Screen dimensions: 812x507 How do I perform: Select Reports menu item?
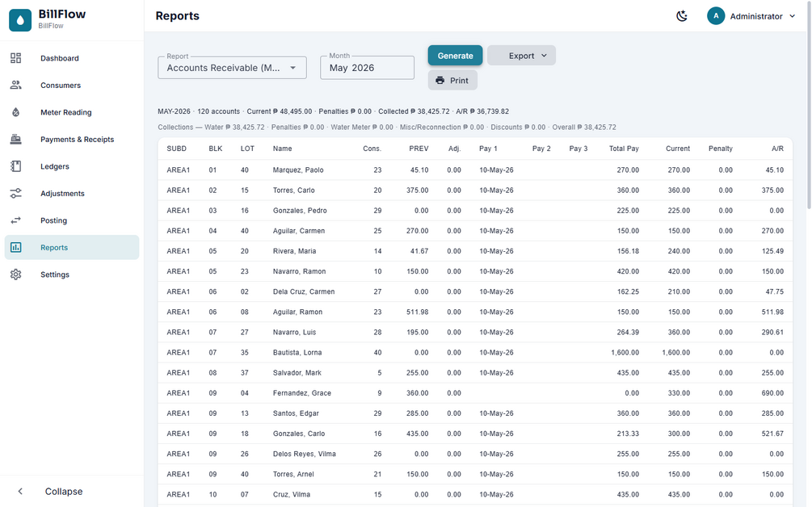72,247
